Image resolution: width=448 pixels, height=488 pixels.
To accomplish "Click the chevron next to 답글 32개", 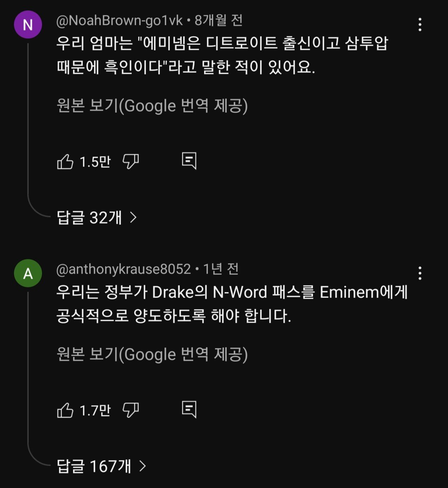I will pyautogui.click(x=133, y=218).
